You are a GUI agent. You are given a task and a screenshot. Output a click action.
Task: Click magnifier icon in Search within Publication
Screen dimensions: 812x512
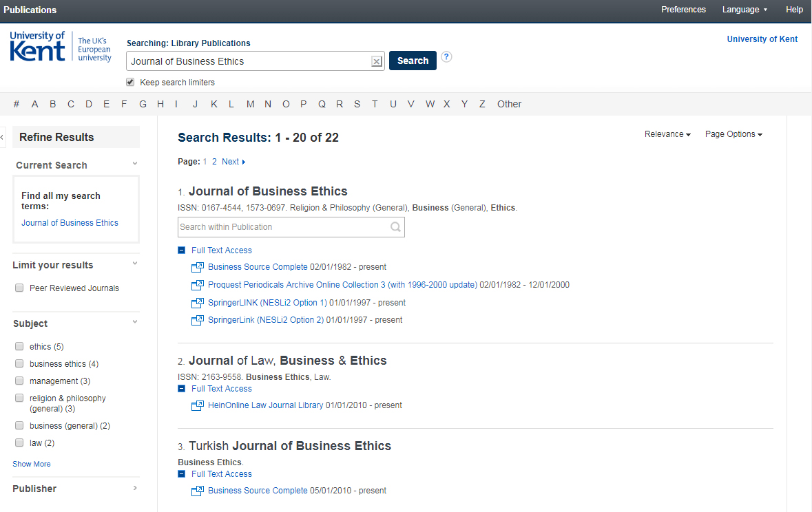click(395, 227)
